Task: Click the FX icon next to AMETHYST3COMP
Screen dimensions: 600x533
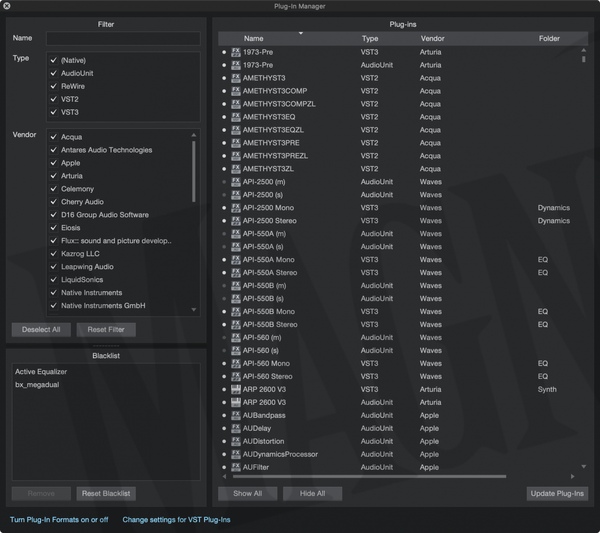Action: coord(236,91)
